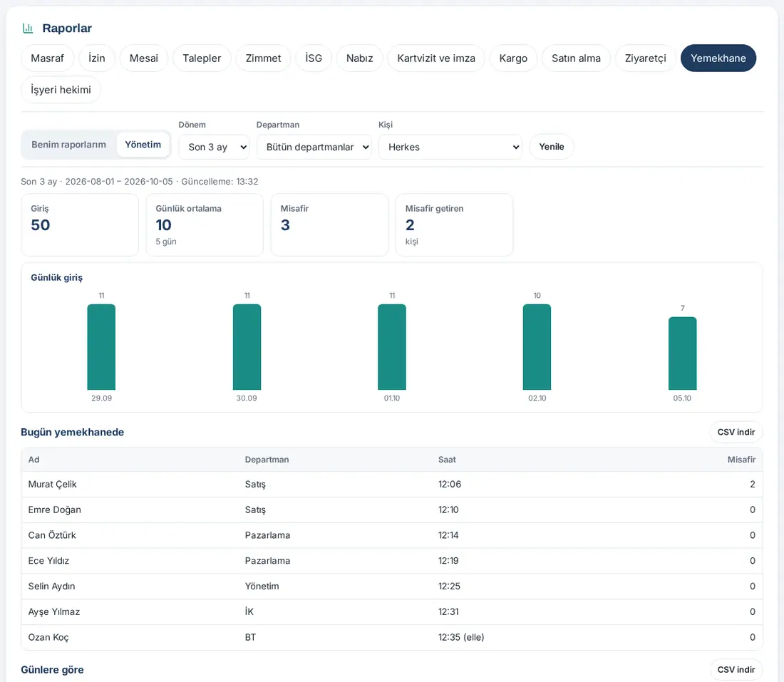
Task: Click the Misafir getiren summary card
Action: [454, 225]
